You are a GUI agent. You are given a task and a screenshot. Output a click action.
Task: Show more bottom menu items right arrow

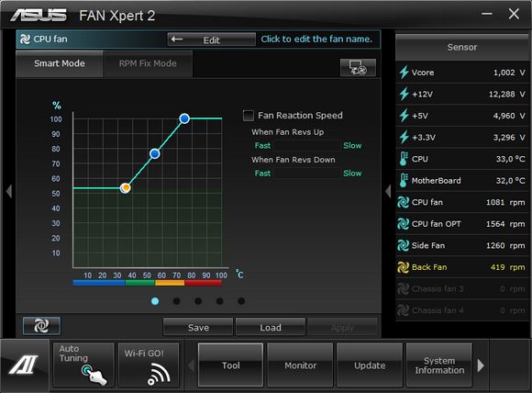click(481, 365)
